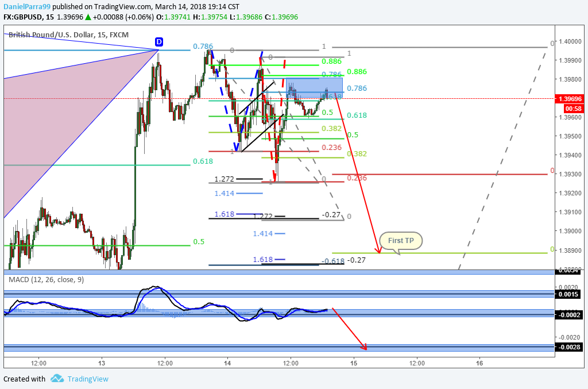
Task: Select the -0.27 label right of -0.618
Action: pyautogui.click(x=357, y=260)
